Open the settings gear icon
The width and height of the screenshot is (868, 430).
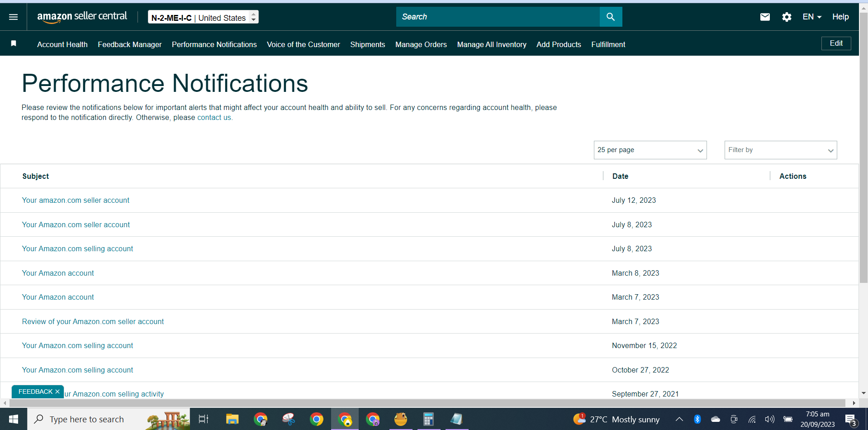coord(787,17)
